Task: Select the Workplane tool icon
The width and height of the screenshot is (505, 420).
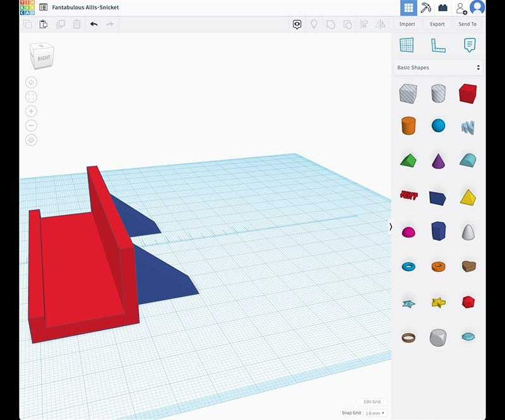Action: [x=407, y=45]
